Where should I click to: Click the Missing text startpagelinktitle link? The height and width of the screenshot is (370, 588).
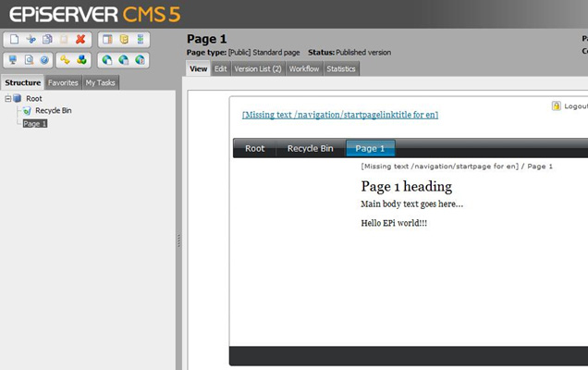(x=339, y=115)
